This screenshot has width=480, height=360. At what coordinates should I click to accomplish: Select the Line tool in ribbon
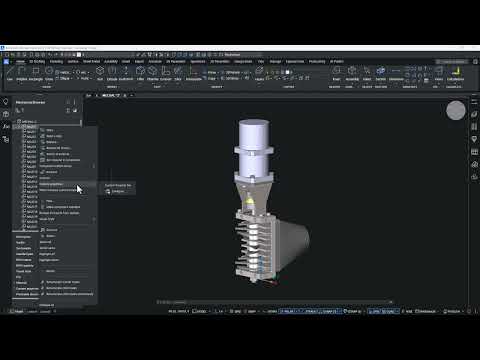(x=10, y=73)
